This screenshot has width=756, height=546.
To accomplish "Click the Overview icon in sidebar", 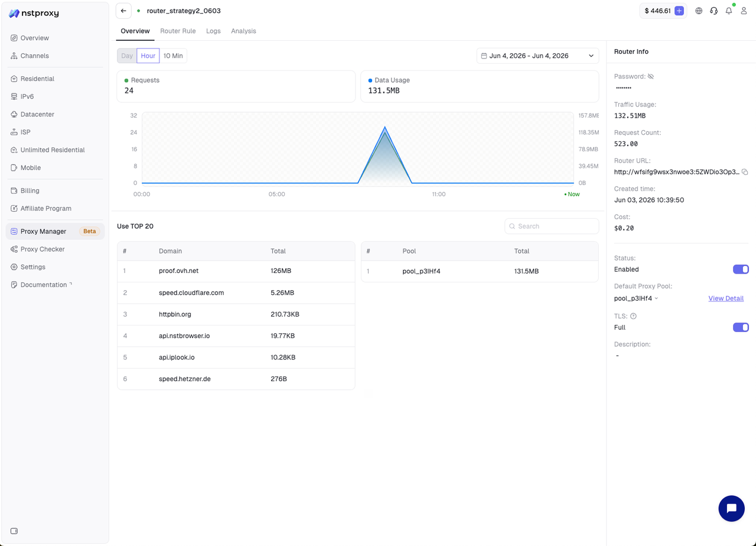I will [14, 38].
